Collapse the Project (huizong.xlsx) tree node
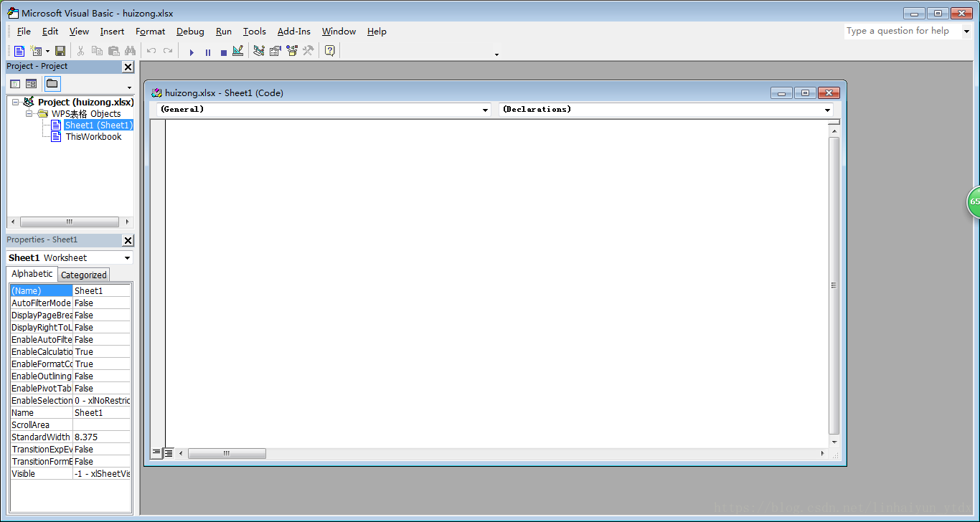The width and height of the screenshot is (980, 522). click(x=16, y=103)
